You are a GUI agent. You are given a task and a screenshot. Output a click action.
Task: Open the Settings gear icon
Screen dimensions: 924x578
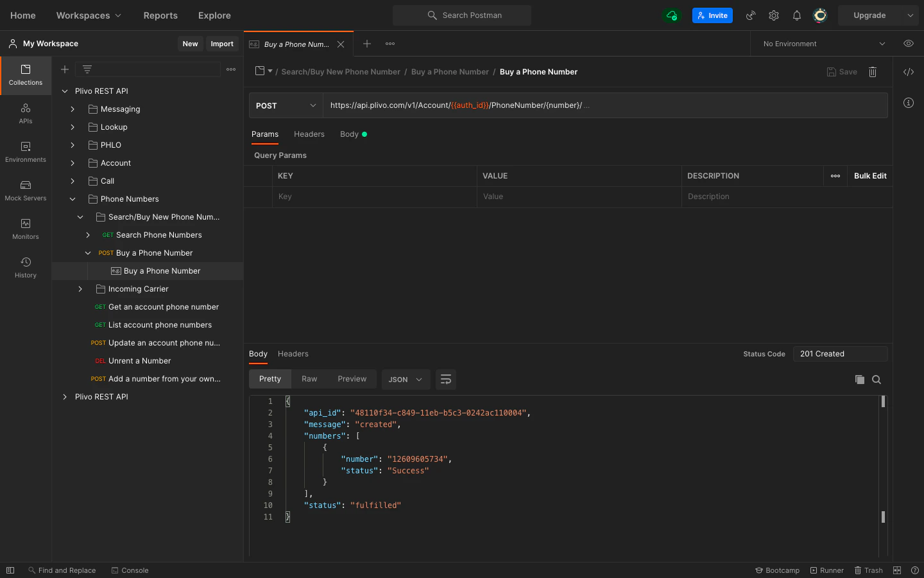774,15
